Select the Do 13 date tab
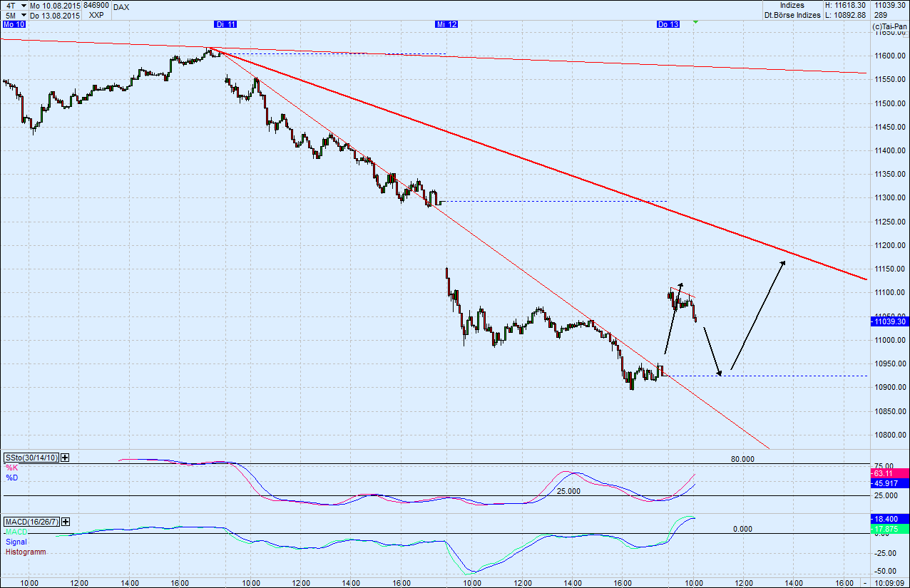 [668, 24]
